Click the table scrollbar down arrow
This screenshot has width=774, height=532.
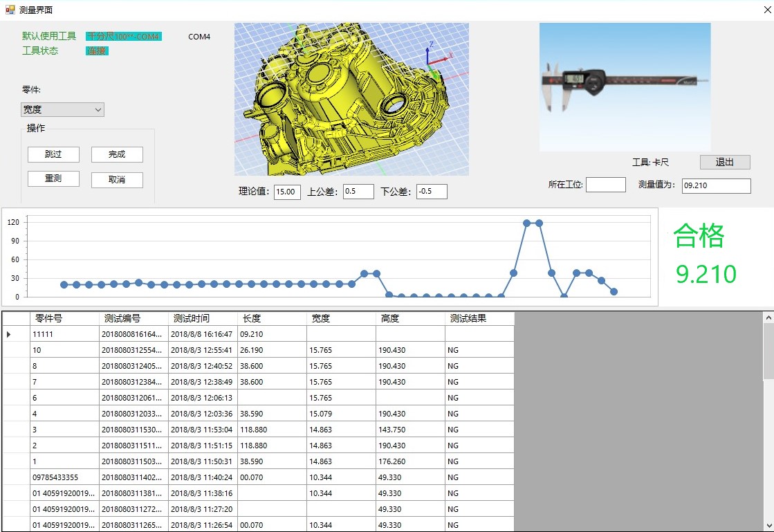point(768,526)
